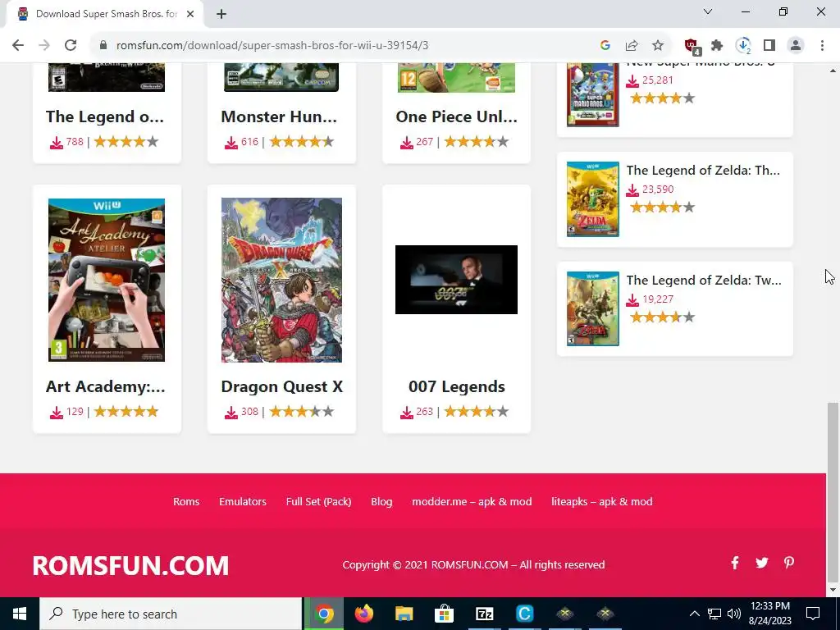Image resolution: width=840 pixels, height=630 pixels.
Task: Reload the current page
Action: pyautogui.click(x=71, y=46)
